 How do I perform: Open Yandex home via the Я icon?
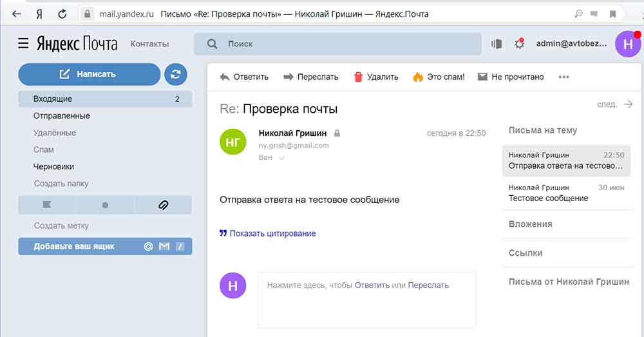(39, 14)
